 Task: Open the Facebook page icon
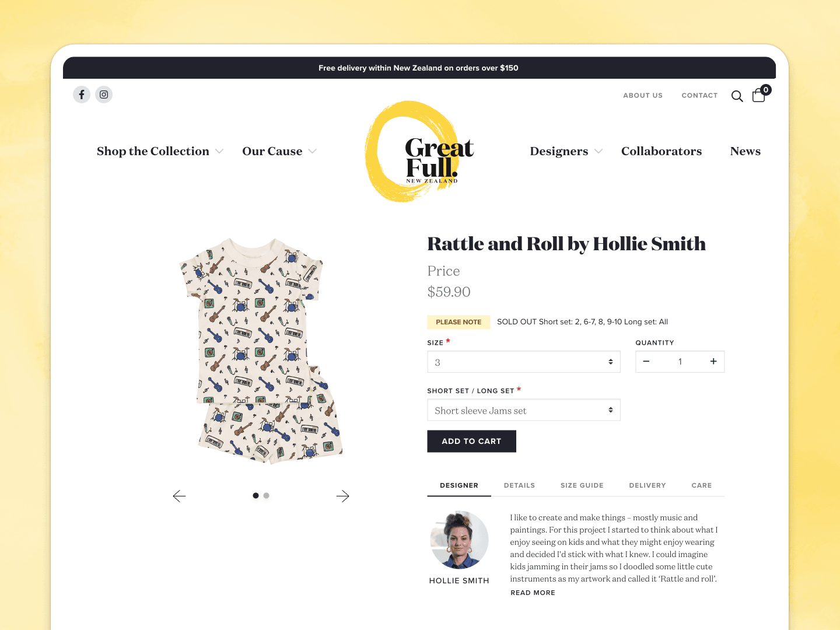click(82, 94)
